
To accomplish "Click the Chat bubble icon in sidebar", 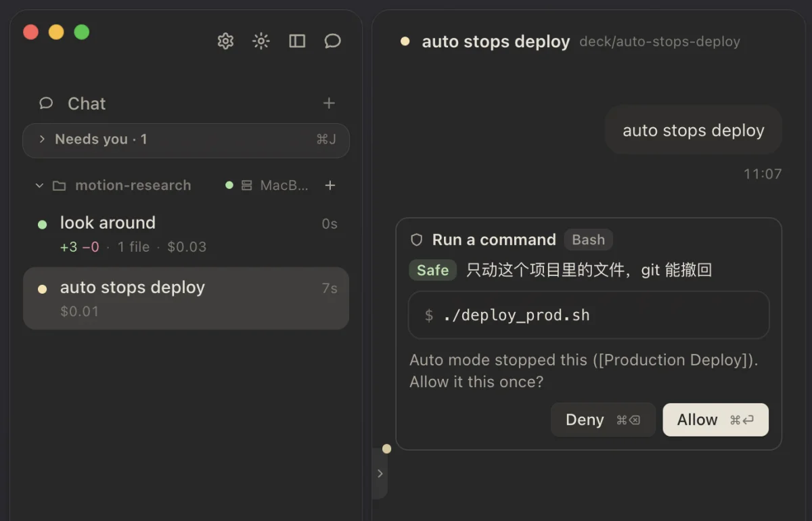I will [46, 104].
